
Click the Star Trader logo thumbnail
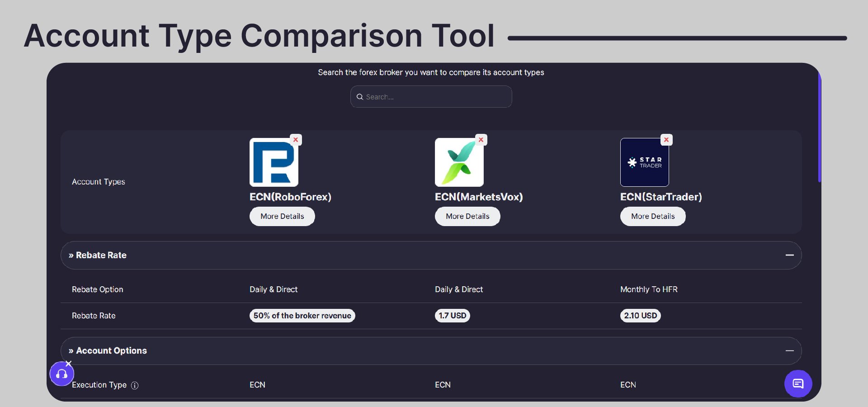[x=645, y=162]
